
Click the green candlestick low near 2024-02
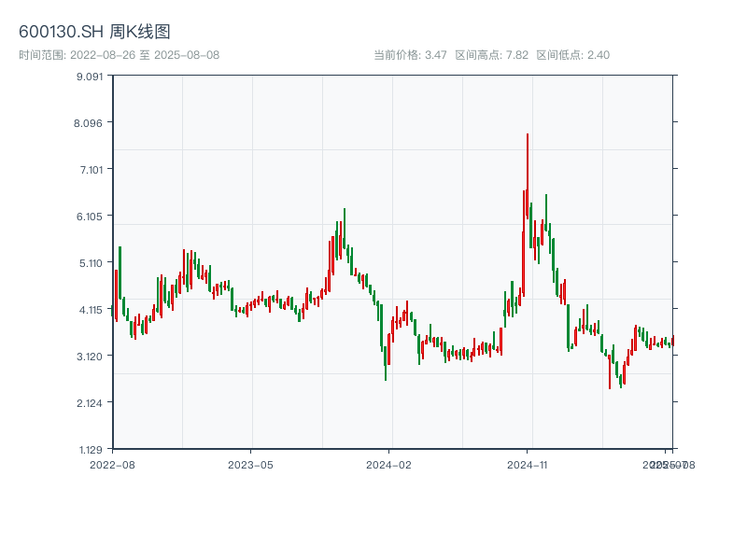(386, 364)
